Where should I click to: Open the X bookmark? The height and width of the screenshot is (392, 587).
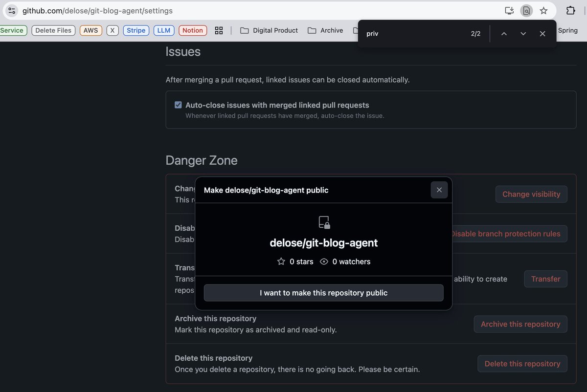(x=113, y=30)
